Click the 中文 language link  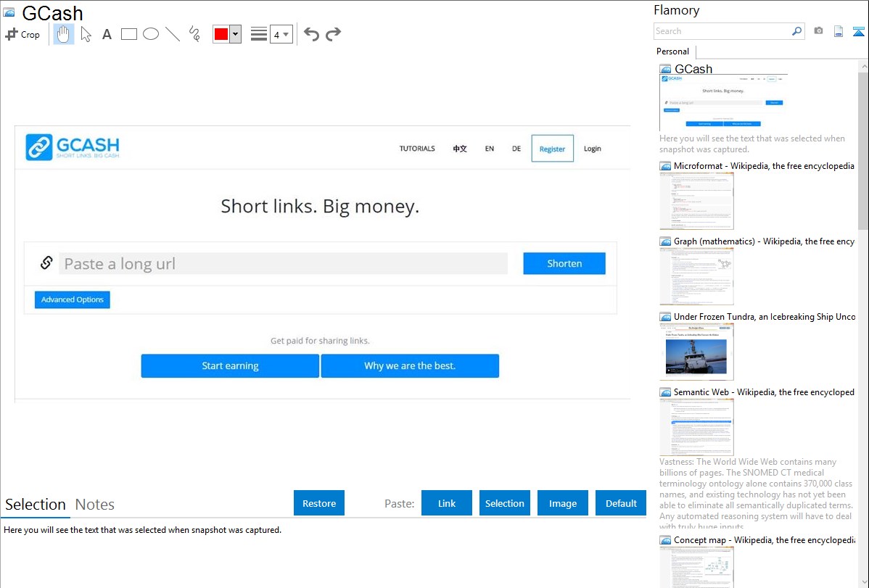pos(460,149)
